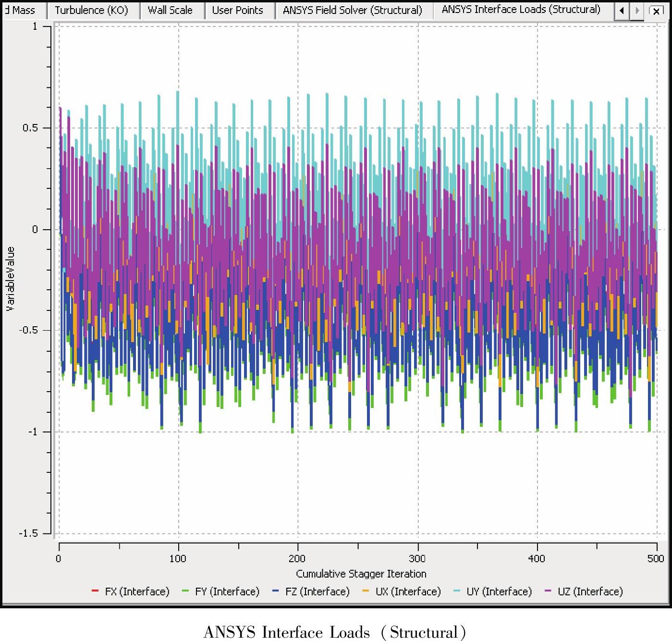
Task: Click the 0.5 label on the y-axis
Action: coord(30,128)
